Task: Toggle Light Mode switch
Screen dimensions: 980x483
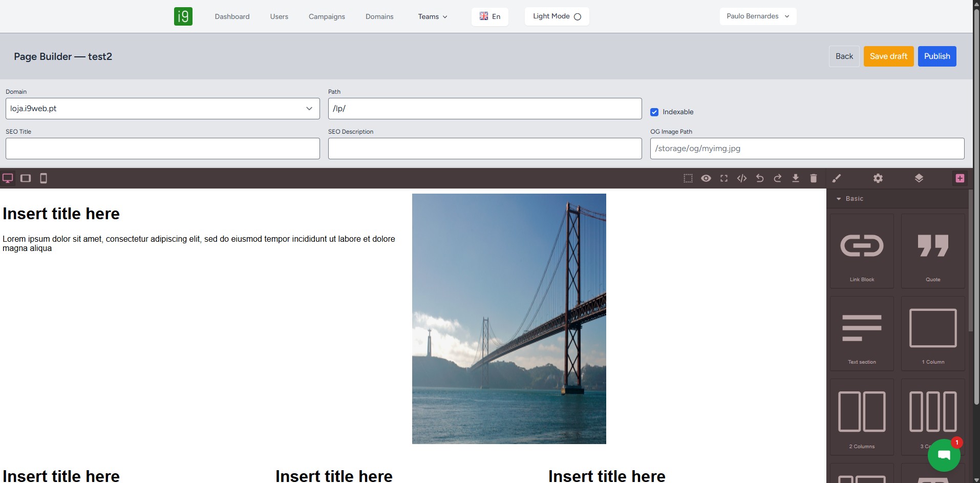Action: pyautogui.click(x=557, y=16)
